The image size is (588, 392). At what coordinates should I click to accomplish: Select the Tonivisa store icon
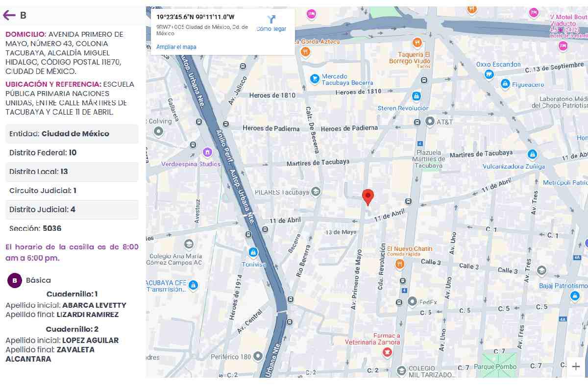click(x=253, y=253)
